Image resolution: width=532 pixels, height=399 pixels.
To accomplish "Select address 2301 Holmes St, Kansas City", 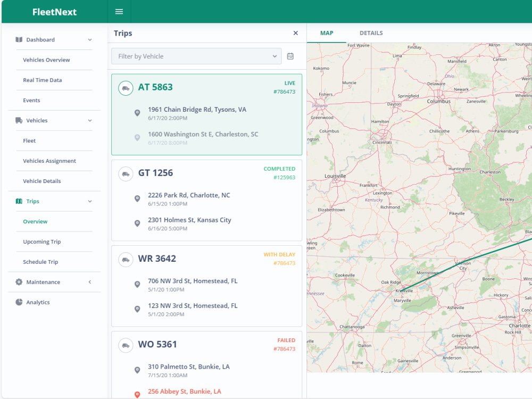I will tap(189, 220).
